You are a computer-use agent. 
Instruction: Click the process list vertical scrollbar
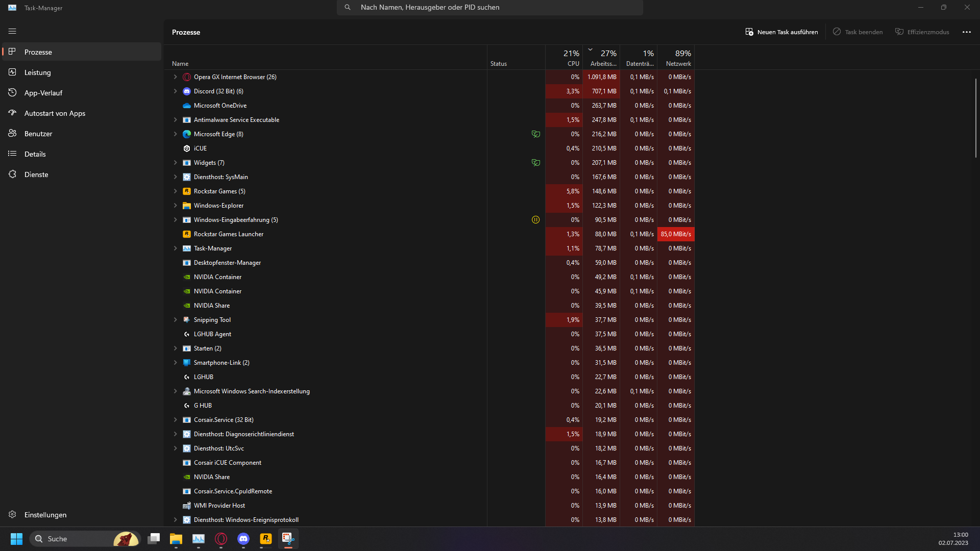click(x=975, y=117)
